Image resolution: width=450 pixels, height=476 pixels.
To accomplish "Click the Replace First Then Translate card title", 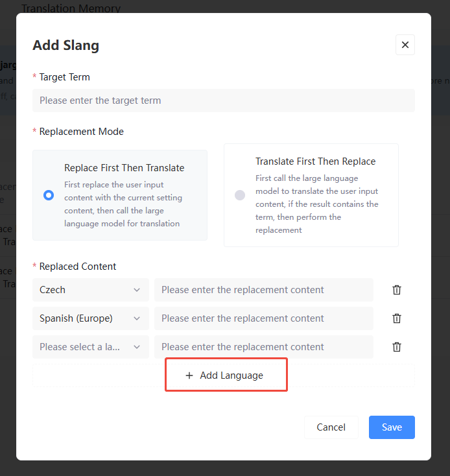I will 124,168.
